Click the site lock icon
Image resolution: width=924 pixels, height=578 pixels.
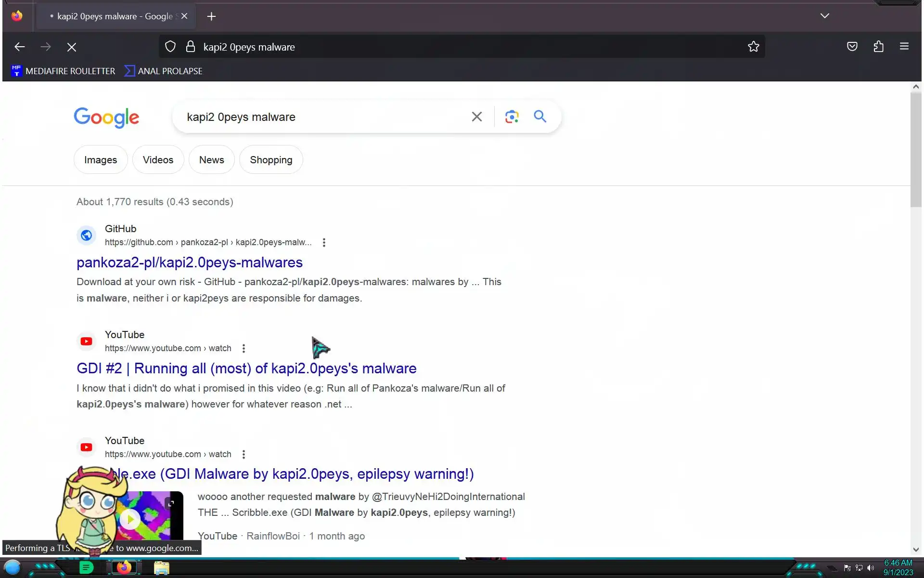191,47
